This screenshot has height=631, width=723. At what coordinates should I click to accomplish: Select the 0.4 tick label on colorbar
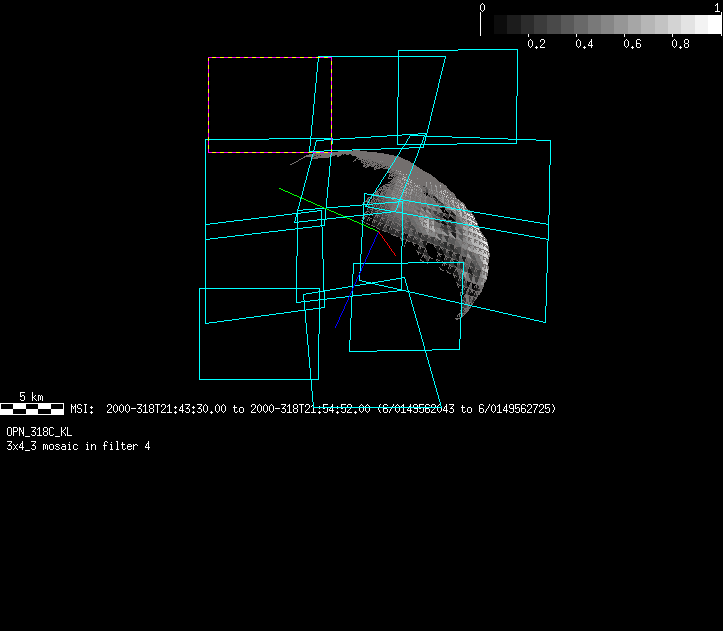point(584,44)
